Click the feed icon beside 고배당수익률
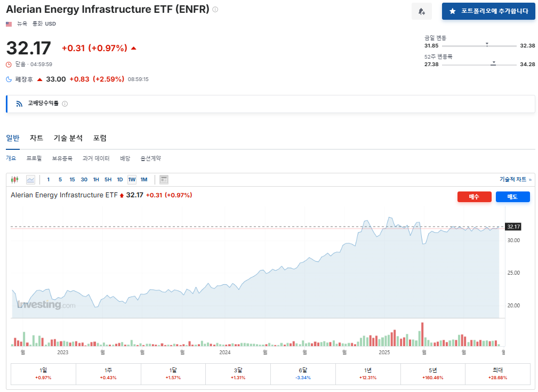 point(20,103)
